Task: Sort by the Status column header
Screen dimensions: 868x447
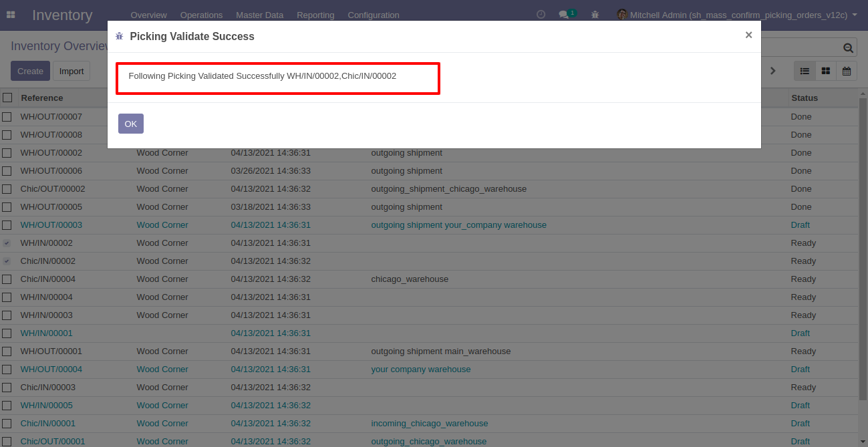Action: coord(805,98)
